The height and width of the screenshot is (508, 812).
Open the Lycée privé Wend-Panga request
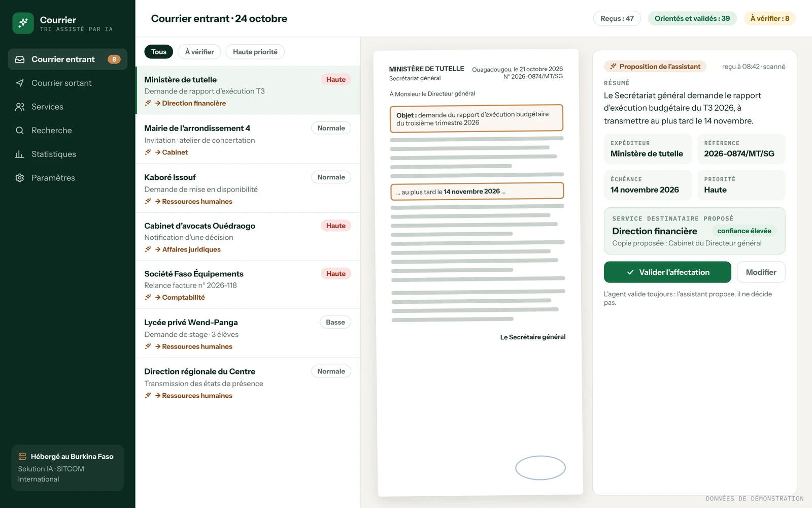[248, 334]
